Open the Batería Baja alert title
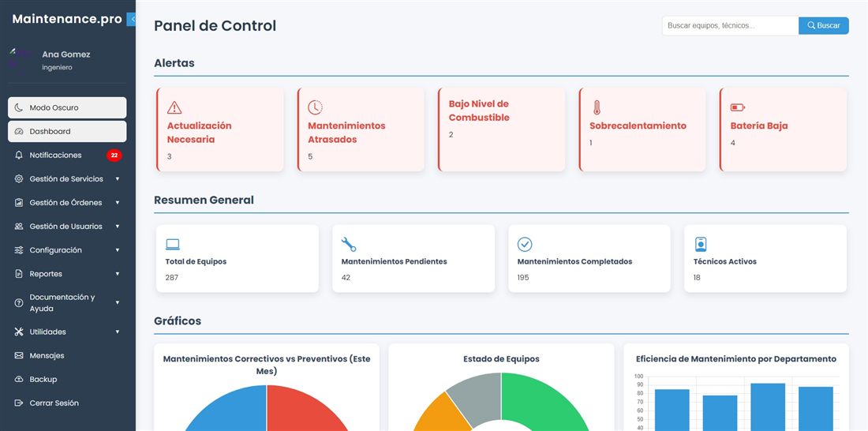Image resolution: width=868 pixels, height=431 pixels. click(759, 126)
